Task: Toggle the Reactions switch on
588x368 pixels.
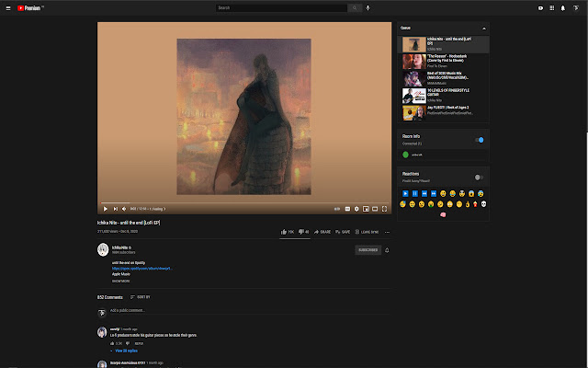Action: (479, 178)
